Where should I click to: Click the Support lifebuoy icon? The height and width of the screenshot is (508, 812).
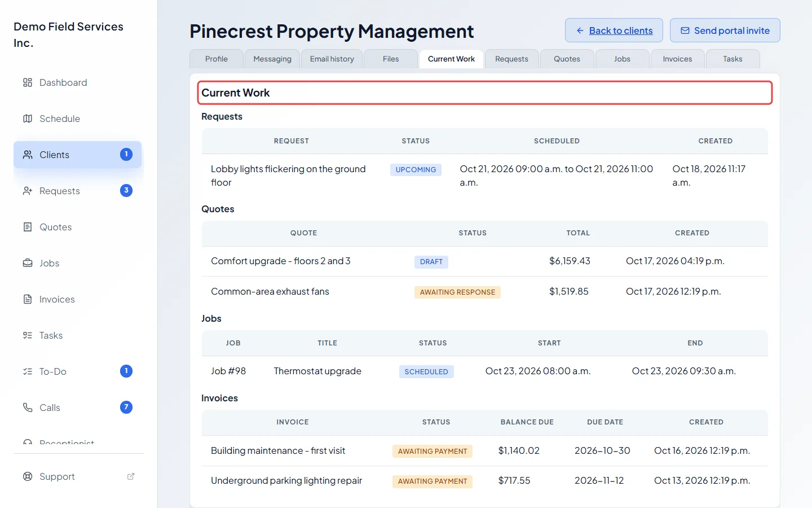point(28,476)
